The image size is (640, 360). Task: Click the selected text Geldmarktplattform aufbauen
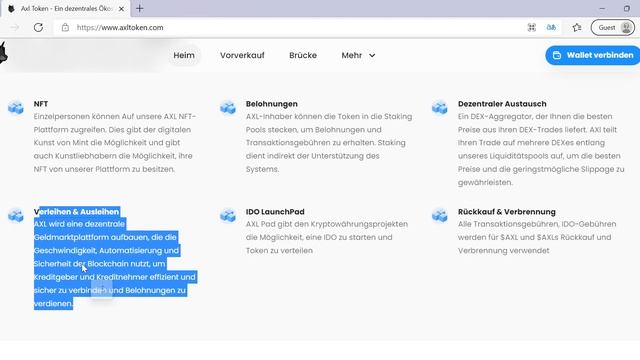pyautogui.click(x=91, y=237)
